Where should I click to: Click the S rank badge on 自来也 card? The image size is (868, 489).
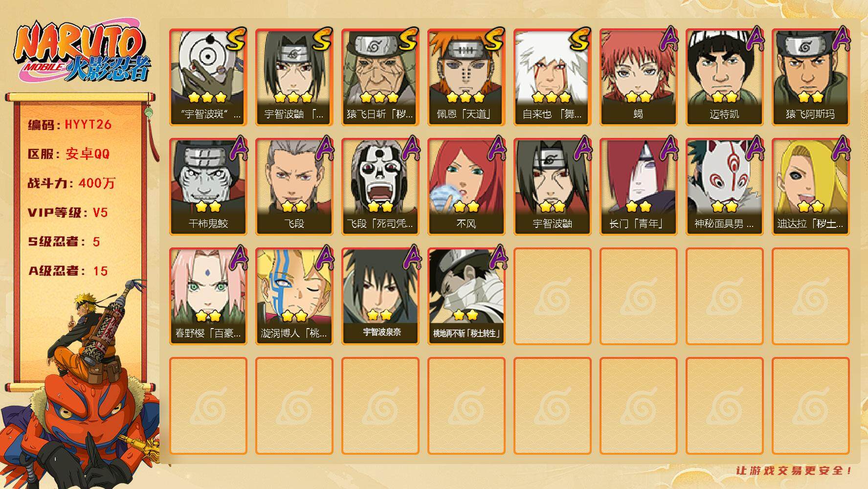click(x=580, y=40)
